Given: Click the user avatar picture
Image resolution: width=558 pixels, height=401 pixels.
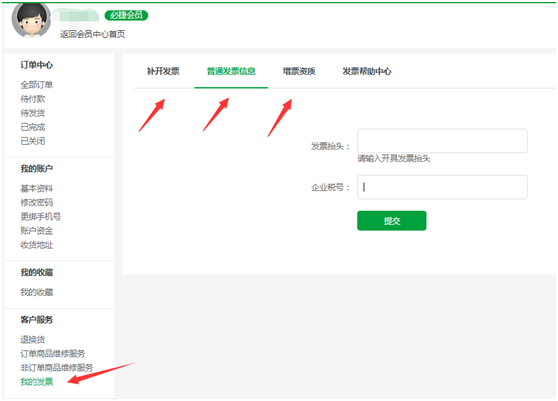Looking at the screenshot, I should [31, 20].
